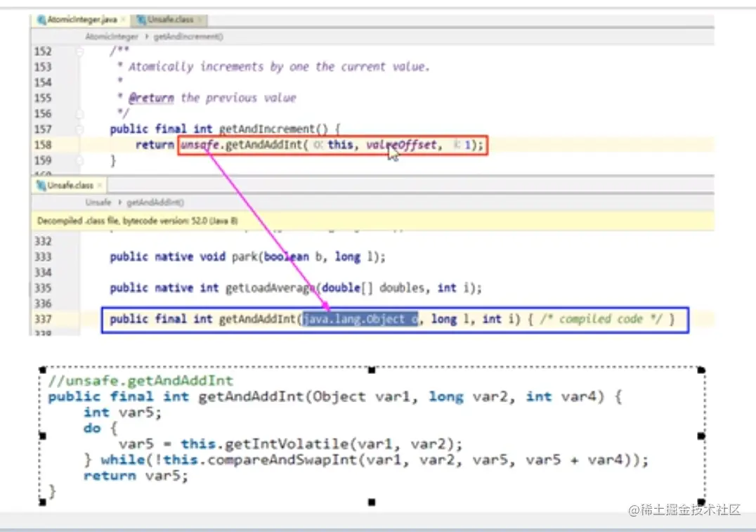Click the '/* compiled code */' comment
This screenshot has width=756, height=532.
600,319
